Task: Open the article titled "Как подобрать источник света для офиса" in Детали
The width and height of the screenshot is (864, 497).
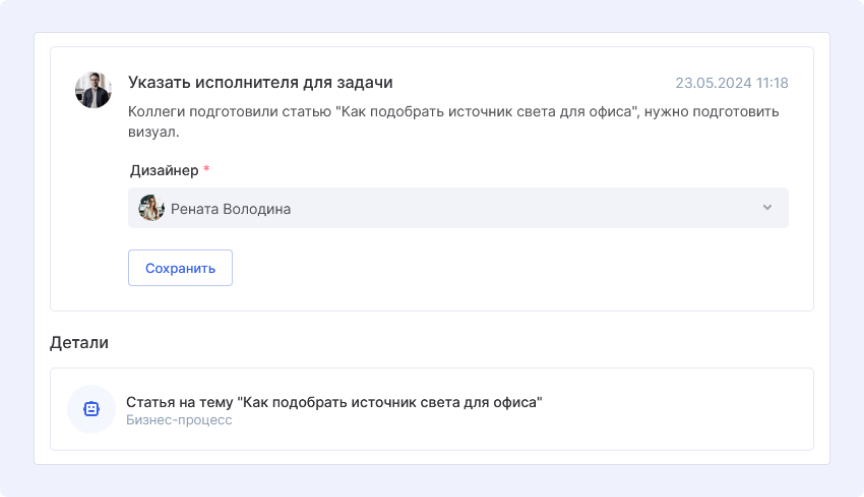Action: [x=334, y=402]
